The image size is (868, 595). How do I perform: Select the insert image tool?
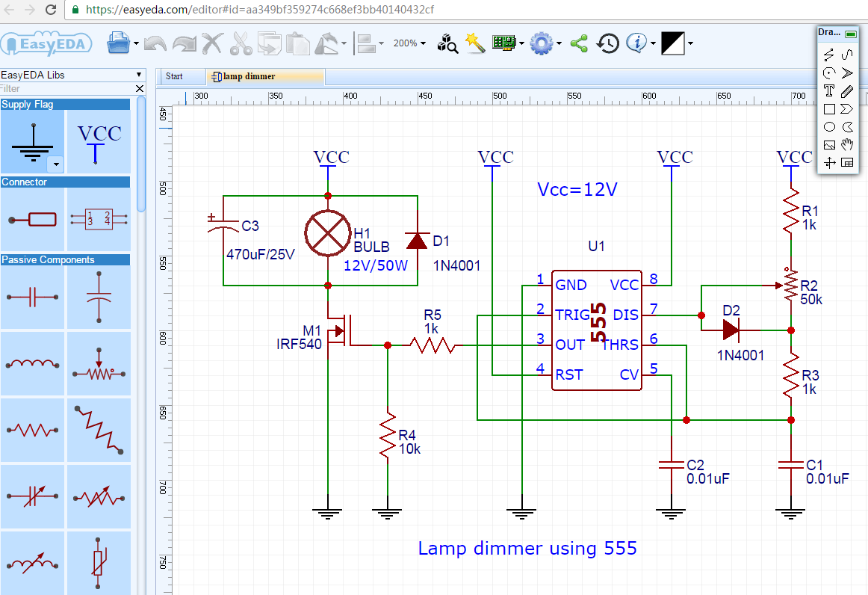[828, 145]
